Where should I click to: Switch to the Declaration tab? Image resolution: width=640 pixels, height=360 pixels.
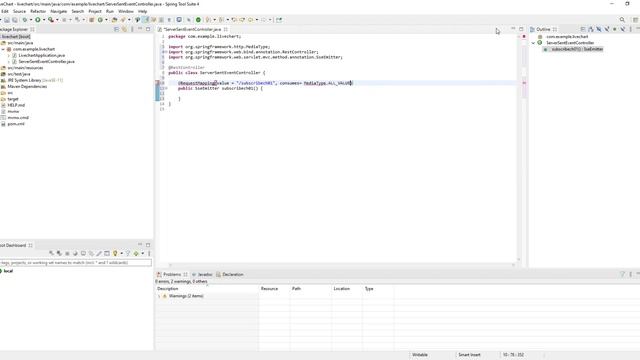point(230,274)
